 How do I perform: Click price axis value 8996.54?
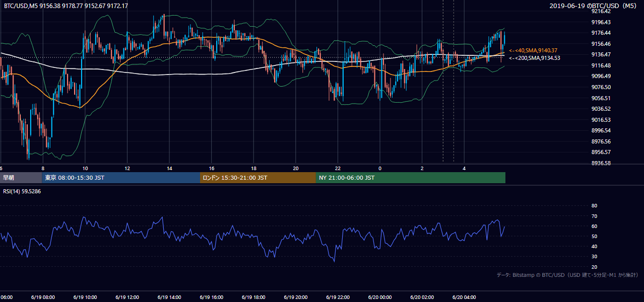(x=601, y=130)
